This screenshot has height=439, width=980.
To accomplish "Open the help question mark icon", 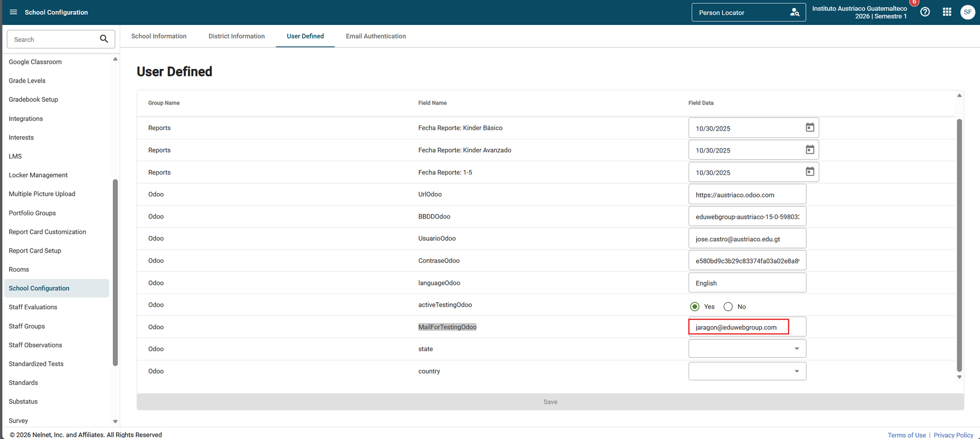I will coord(925,12).
